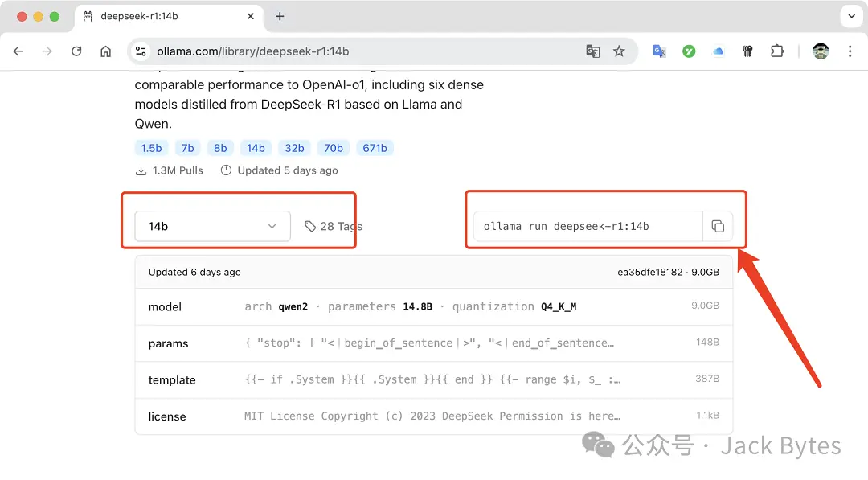Navigate back to previous page
Screen dimensions: 868x480
18,51
